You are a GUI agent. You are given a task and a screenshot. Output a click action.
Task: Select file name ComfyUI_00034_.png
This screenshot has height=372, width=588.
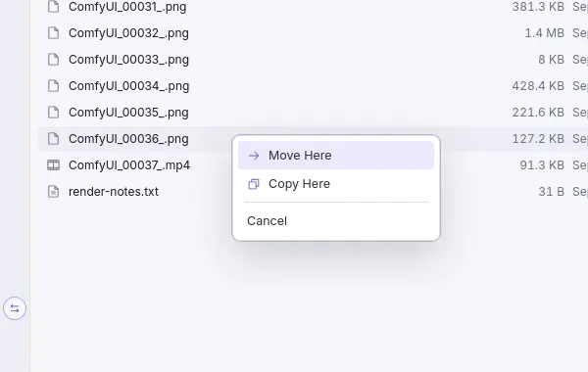(129, 86)
